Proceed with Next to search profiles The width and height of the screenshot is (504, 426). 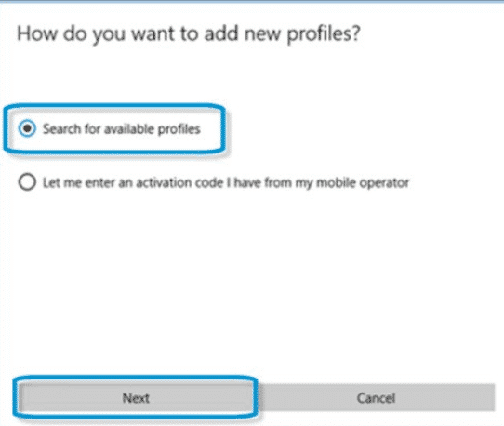pyautogui.click(x=136, y=398)
